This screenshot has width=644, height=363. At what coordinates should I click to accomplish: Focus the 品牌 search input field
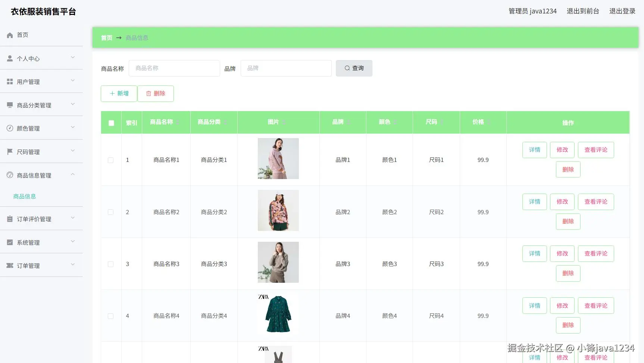[x=286, y=68]
